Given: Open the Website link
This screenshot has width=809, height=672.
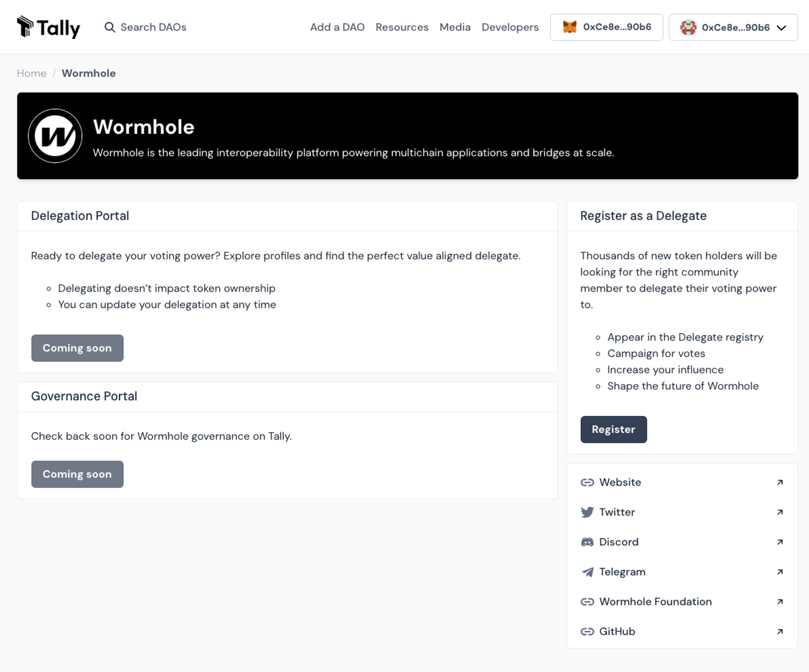Looking at the screenshot, I should [682, 482].
